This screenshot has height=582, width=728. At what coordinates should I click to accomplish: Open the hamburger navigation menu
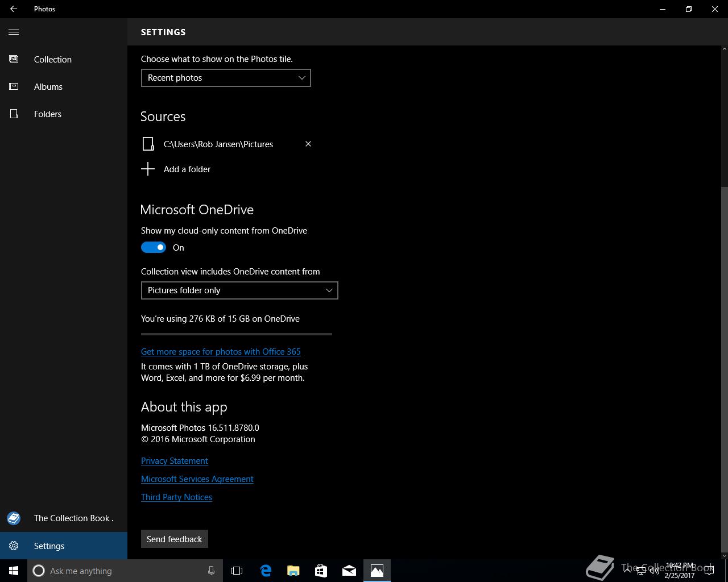[x=14, y=32]
